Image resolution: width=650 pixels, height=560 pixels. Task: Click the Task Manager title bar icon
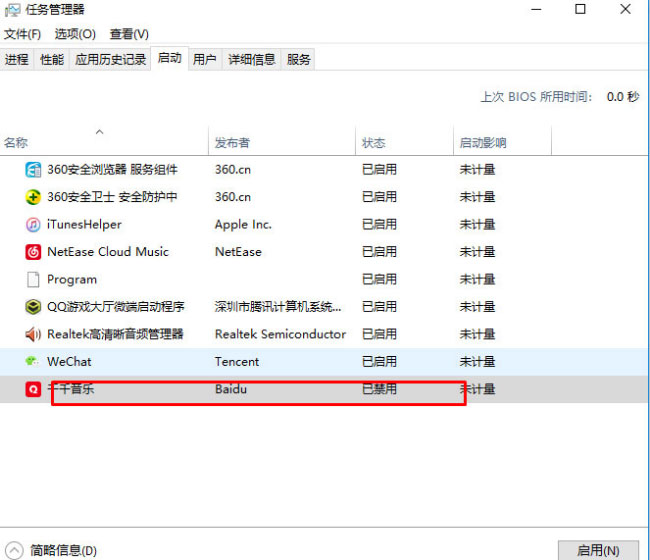coord(12,10)
